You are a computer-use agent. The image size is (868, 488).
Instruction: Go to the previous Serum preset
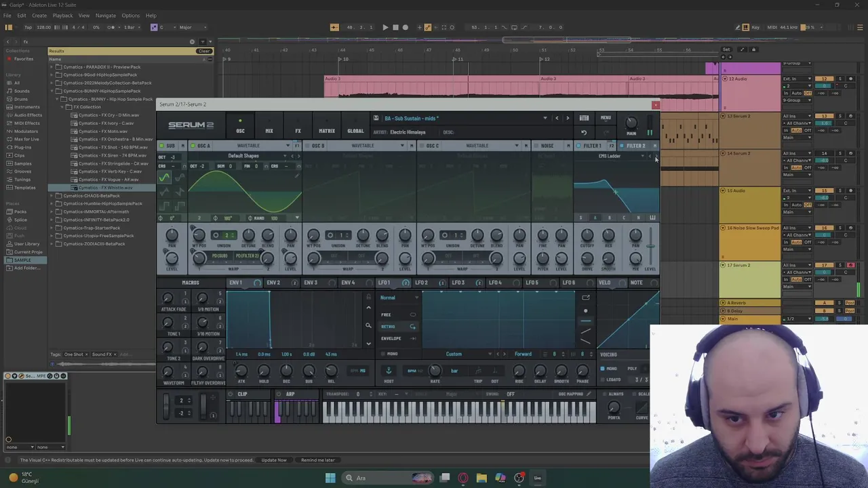point(557,118)
